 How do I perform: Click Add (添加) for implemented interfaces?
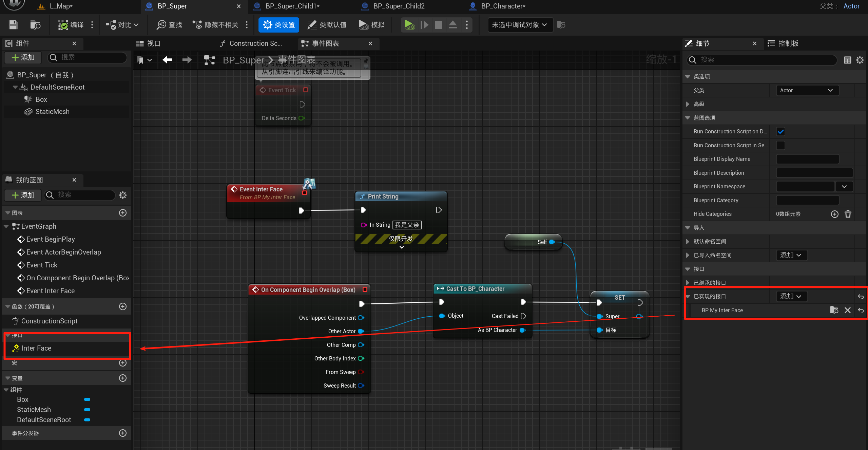[791, 296]
